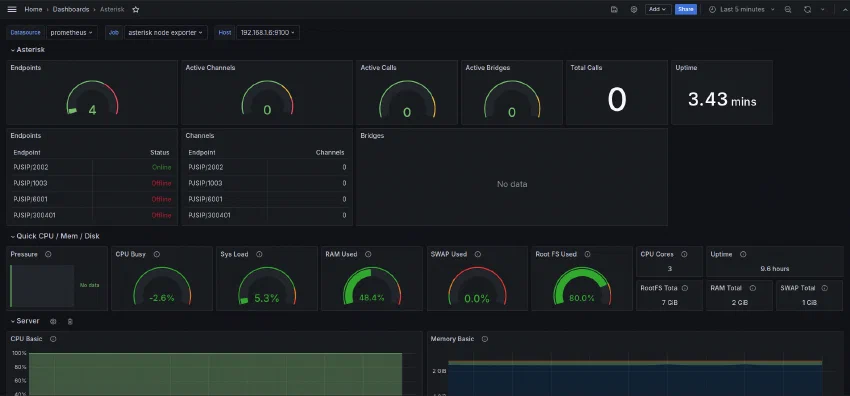Show SWAP Used panel info icon
Viewport: 850px width, 396px height.
pos(478,254)
